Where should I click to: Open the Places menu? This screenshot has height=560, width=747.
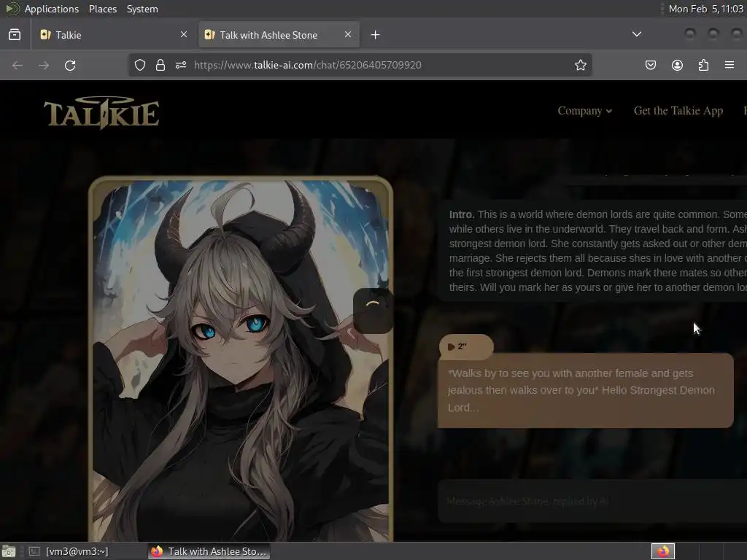pyautogui.click(x=103, y=9)
